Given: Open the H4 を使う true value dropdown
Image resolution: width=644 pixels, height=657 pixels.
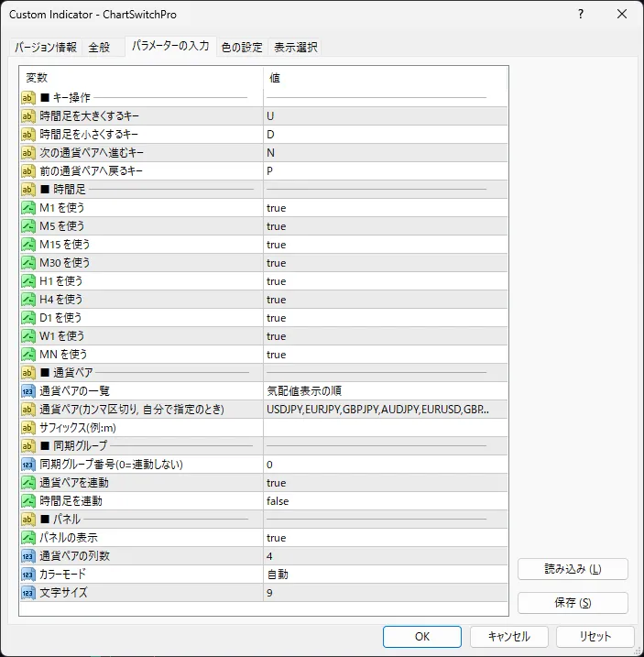Looking at the screenshot, I should pos(385,300).
